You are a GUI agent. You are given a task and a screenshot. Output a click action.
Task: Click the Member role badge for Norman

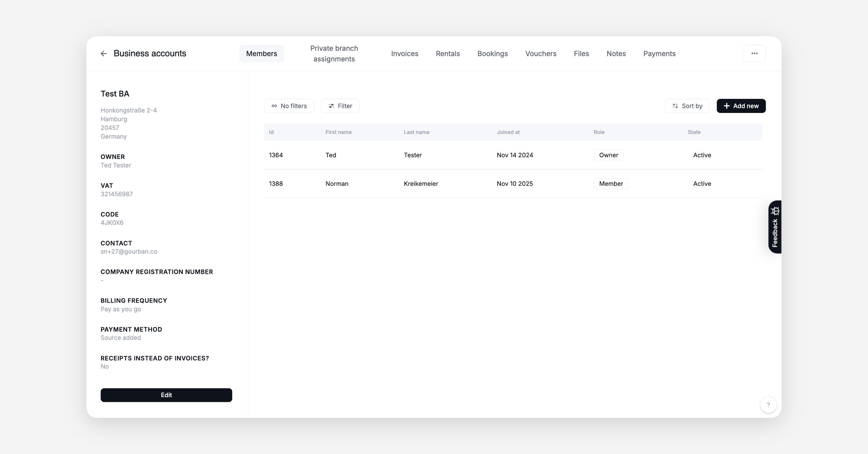(611, 184)
